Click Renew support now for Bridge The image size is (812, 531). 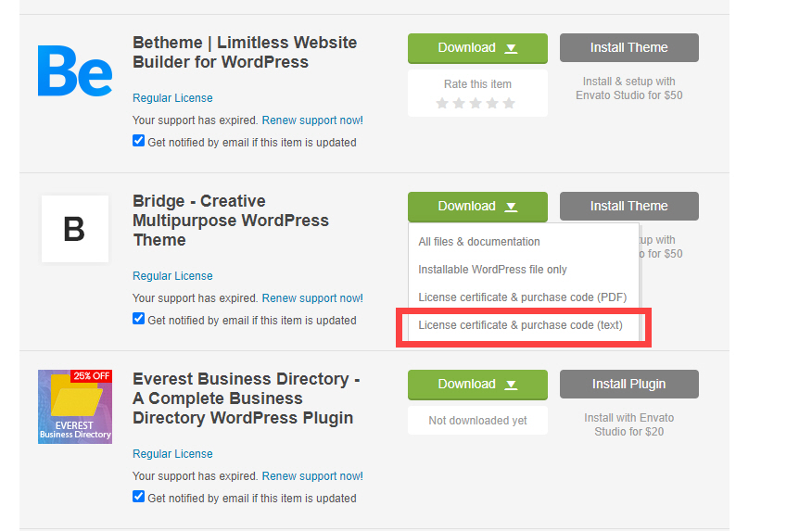coord(312,298)
